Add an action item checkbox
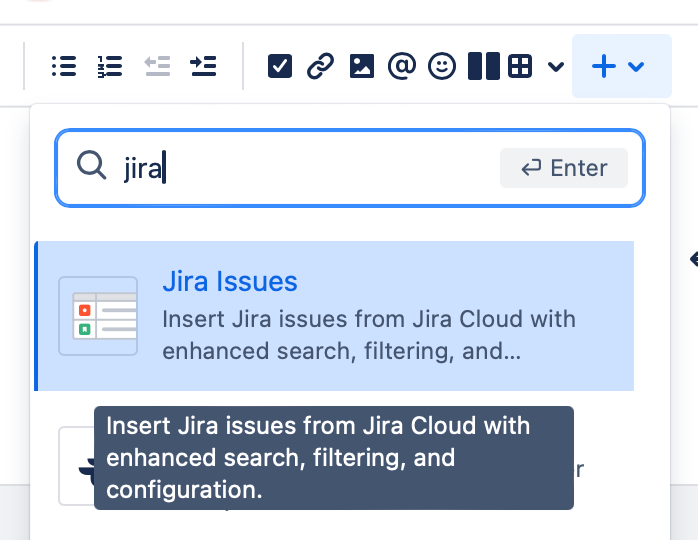 pos(280,66)
